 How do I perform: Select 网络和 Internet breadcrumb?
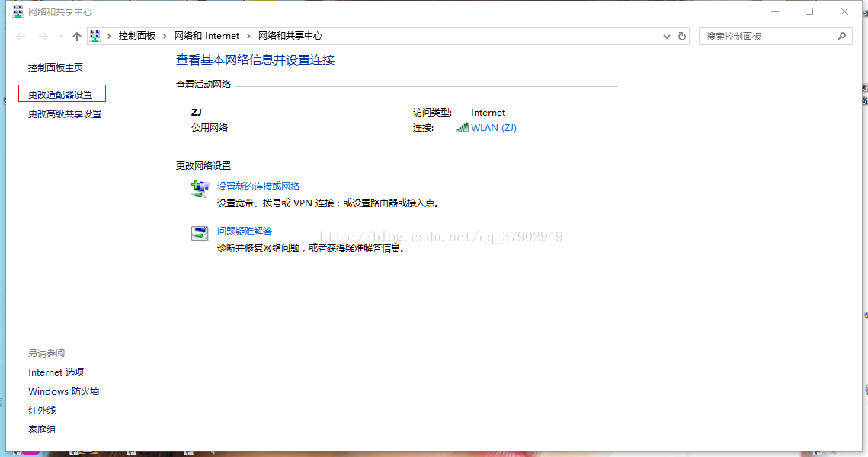click(x=207, y=36)
